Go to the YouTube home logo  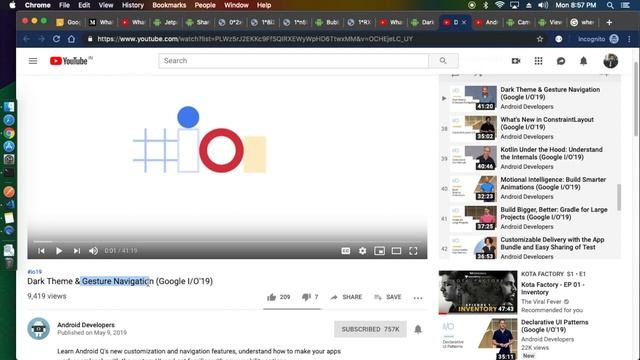(x=68, y=61)
